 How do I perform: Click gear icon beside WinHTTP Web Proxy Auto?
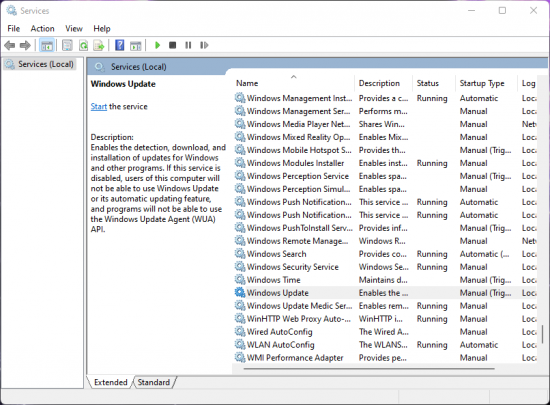tap(240, 318)
